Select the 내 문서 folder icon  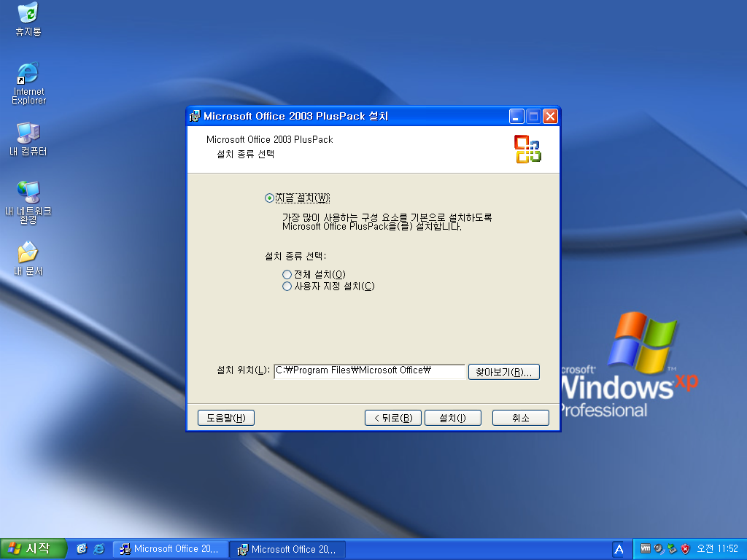click(x=28, y=259)
